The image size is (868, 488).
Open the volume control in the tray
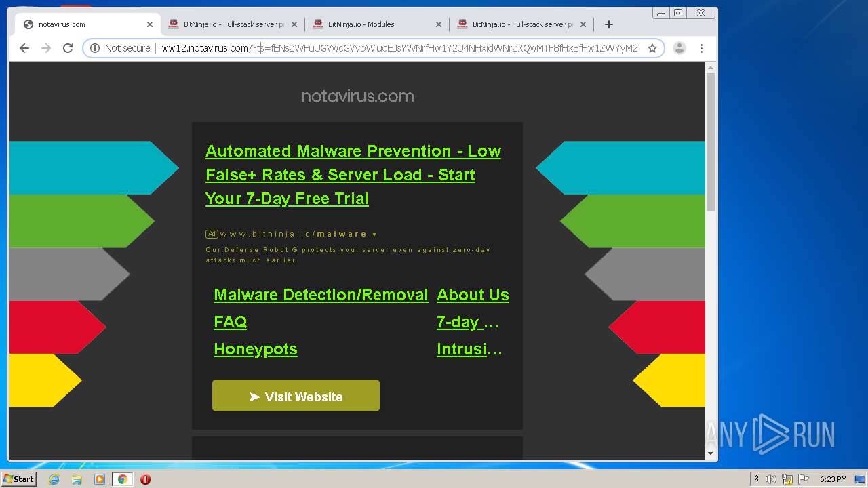[771, 479]
